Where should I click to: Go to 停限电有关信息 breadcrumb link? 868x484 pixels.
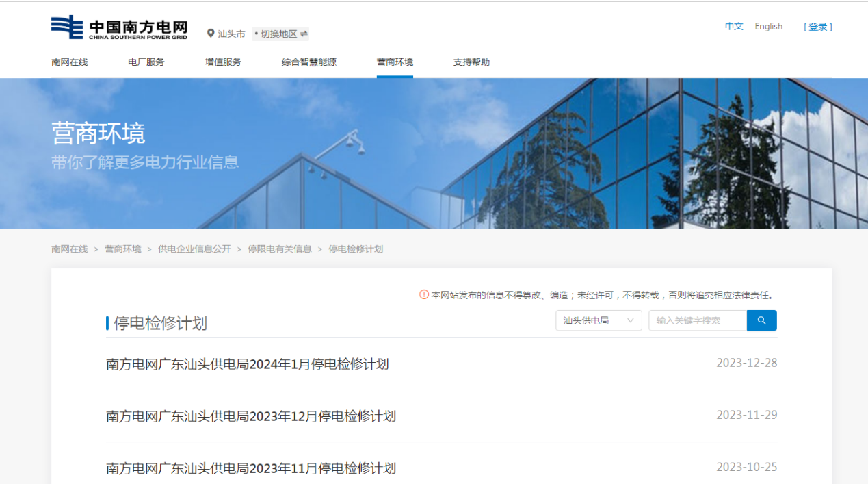click(280, 249)
